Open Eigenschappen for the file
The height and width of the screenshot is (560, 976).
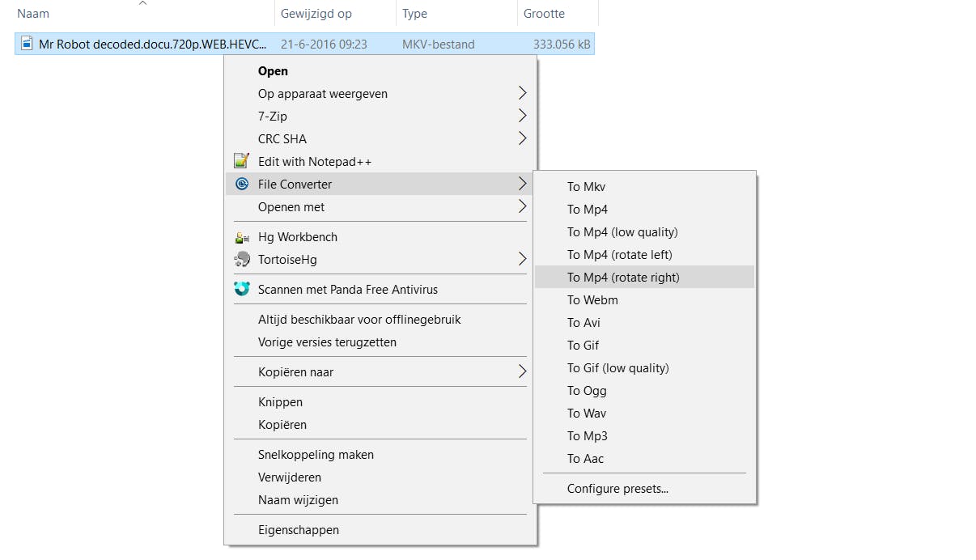click(x=298, y=530)
